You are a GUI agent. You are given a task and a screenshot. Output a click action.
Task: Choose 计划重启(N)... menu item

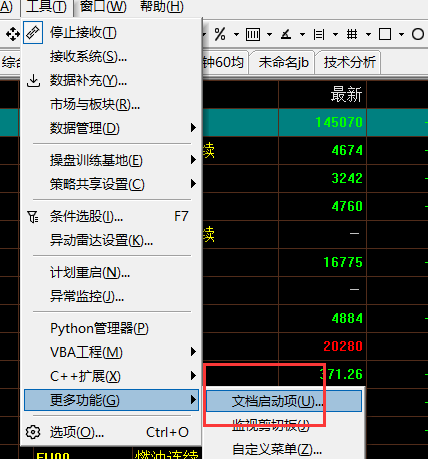111,273
